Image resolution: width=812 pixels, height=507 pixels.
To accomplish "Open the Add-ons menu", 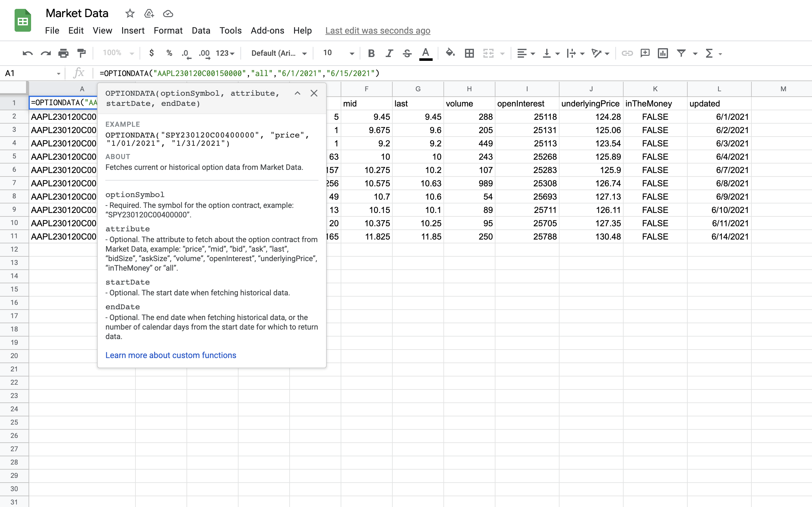I will coord(267,30).
